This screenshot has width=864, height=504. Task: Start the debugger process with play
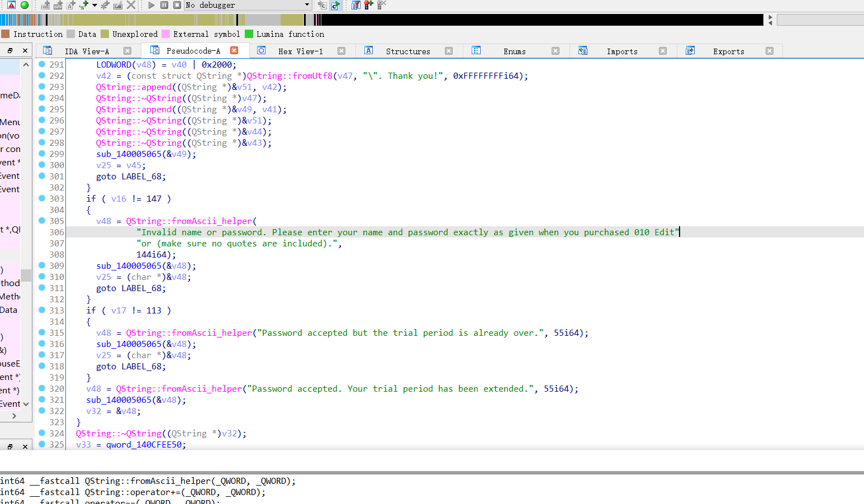pyautogui.click(x=151, y=5)
